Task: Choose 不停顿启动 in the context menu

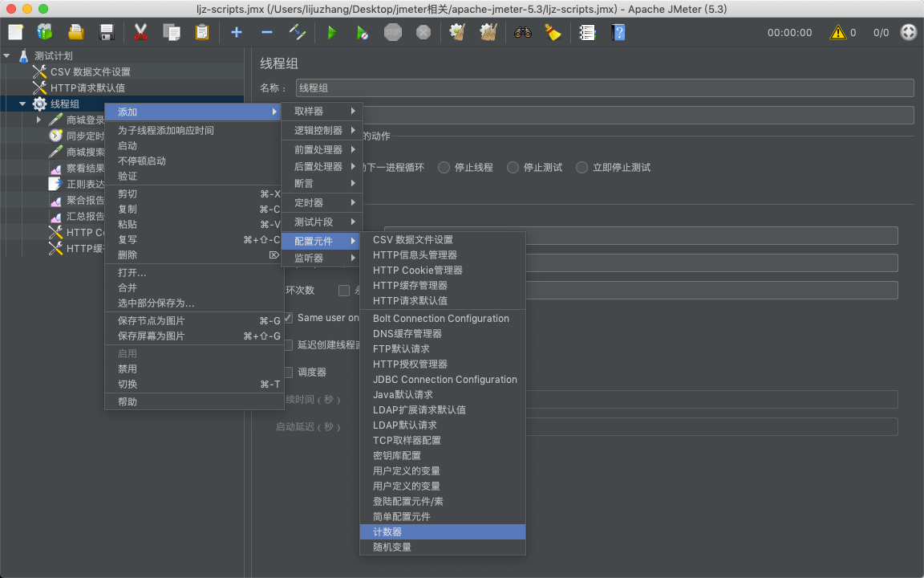Action: click(x=194, y=161)
